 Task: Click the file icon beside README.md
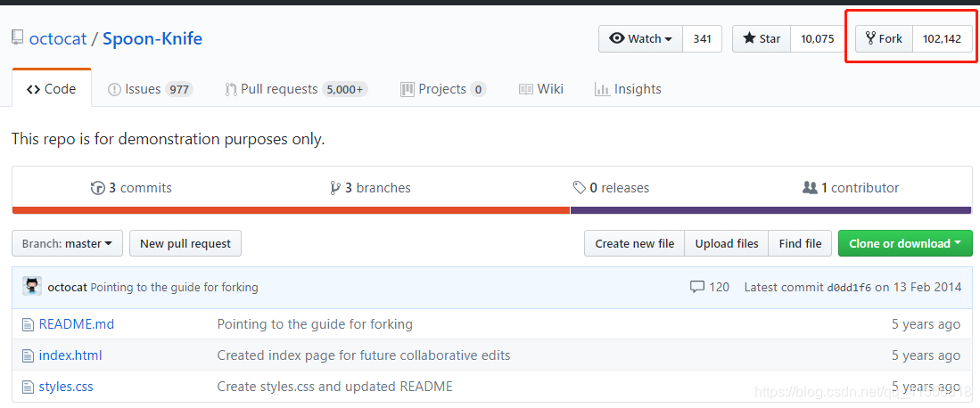28,324
